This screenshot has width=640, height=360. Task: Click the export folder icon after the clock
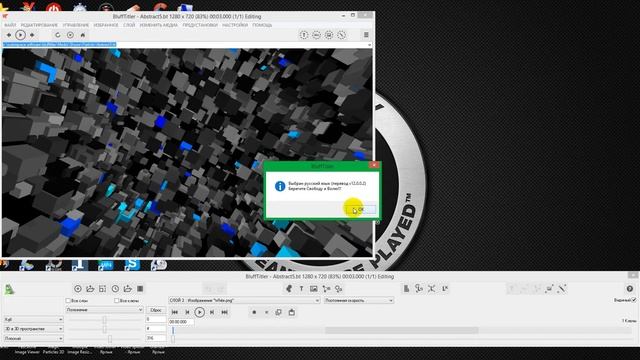click(x=128, y=289)
